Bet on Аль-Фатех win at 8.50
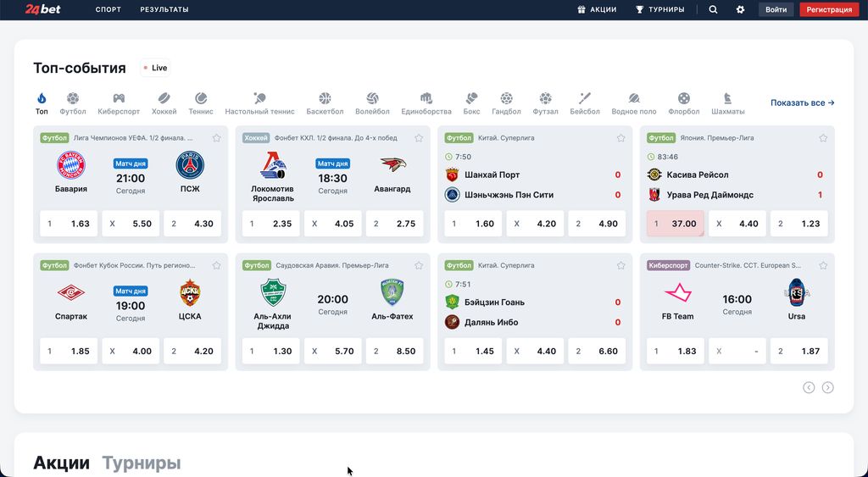 395,351
